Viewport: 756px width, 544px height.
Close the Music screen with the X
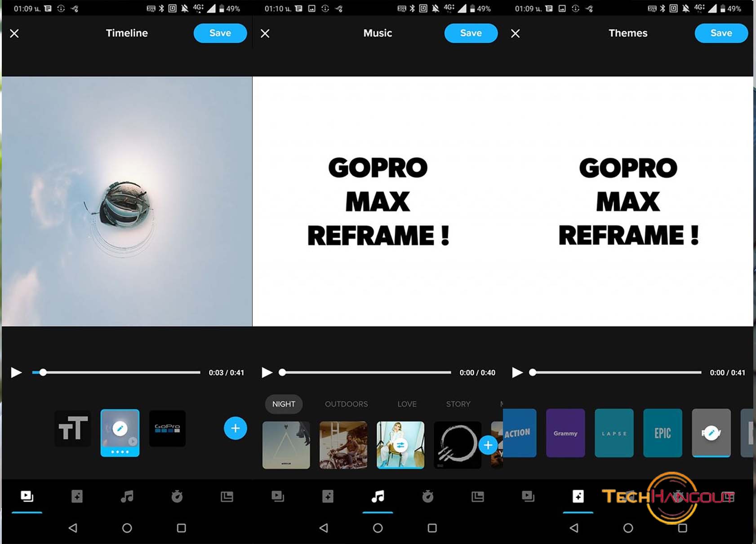point(265,34)
